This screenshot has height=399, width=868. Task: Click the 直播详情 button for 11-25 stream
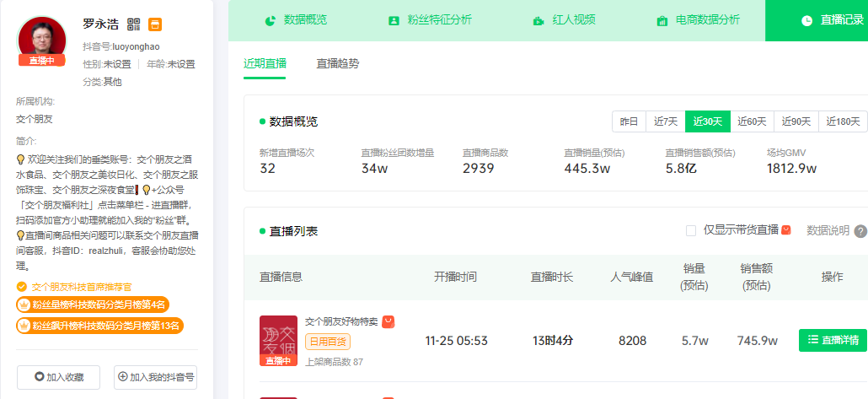coord(833,340)
